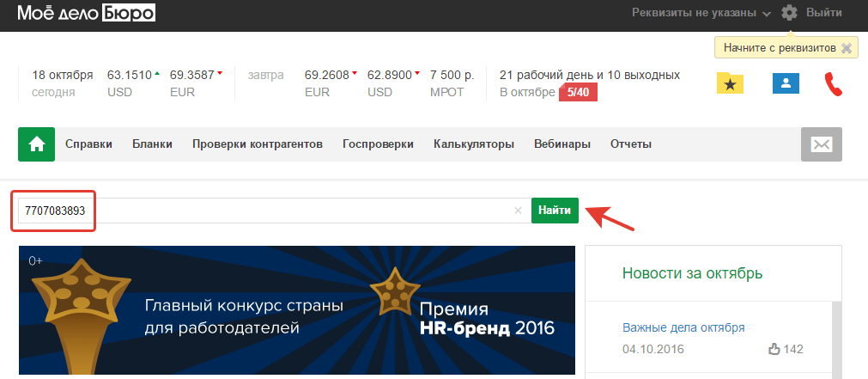Open the blue user profile icon

point(786,83)
